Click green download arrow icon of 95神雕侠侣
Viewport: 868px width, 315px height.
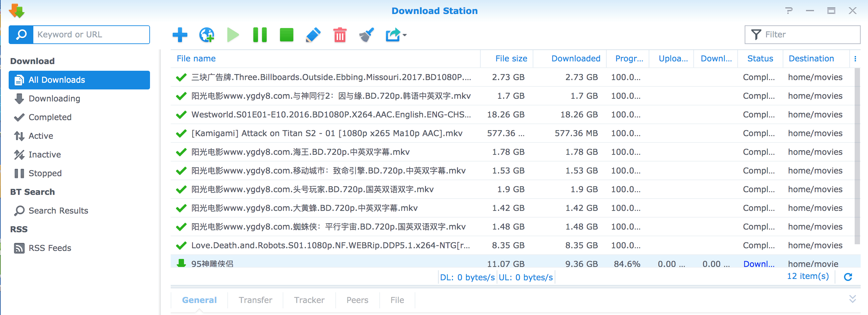point(181,263)
